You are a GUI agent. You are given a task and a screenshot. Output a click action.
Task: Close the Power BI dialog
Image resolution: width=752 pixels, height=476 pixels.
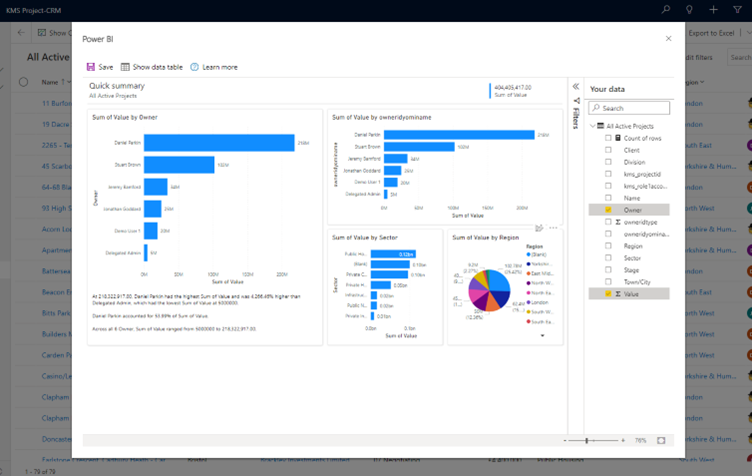coord(669,38)
